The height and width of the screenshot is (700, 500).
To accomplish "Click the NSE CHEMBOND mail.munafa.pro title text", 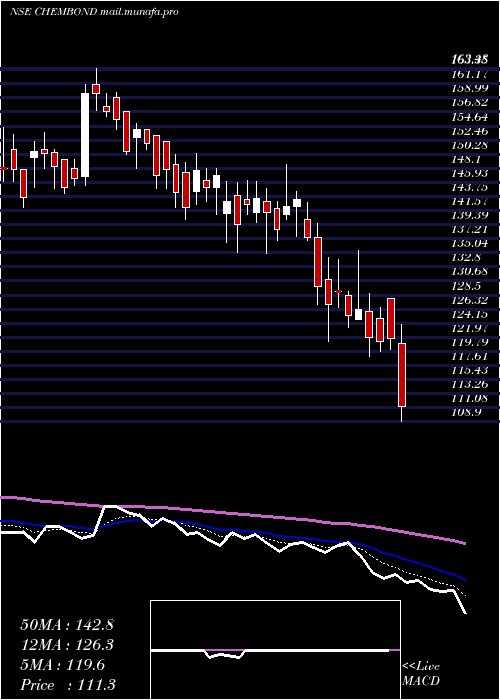I will tap(94, 12).
